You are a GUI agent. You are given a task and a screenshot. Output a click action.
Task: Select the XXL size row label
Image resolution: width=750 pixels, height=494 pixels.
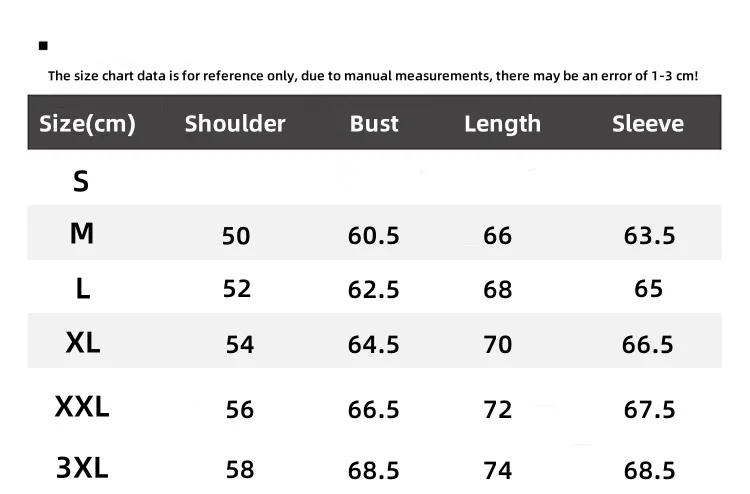pos(82,407)
